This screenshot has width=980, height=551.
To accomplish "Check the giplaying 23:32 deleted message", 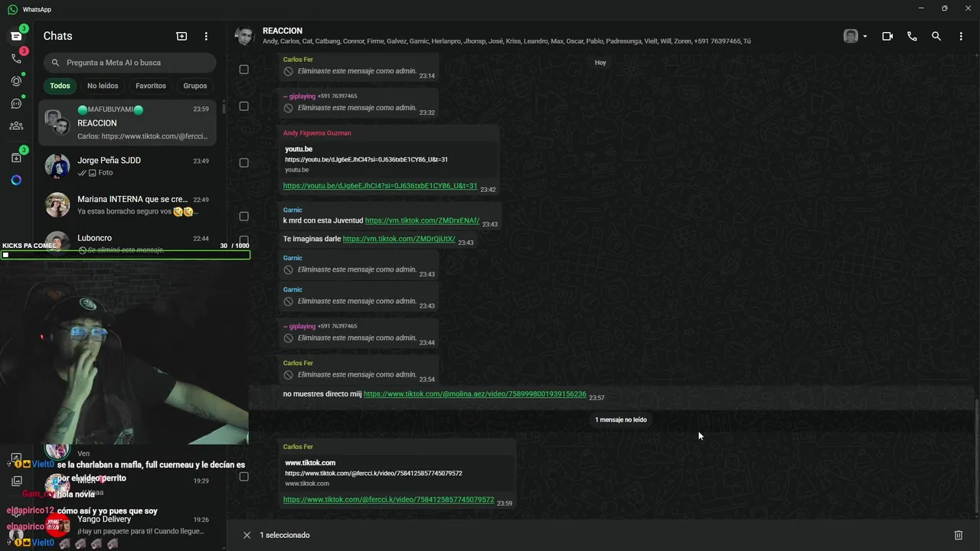I will pyautogui.click(x=243, y=106).
